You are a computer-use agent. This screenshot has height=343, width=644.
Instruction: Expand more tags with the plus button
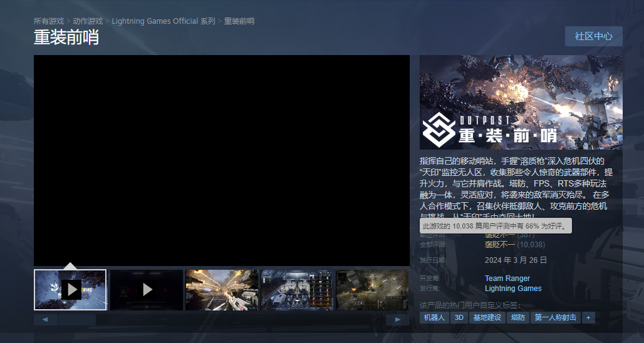pyautogui.click(x=588, y=317)
